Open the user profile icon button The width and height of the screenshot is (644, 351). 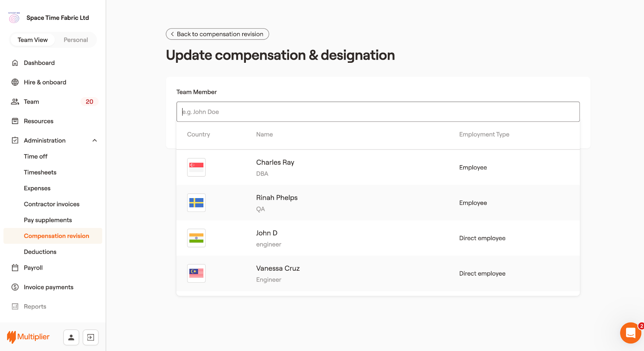tap(71, 337)
